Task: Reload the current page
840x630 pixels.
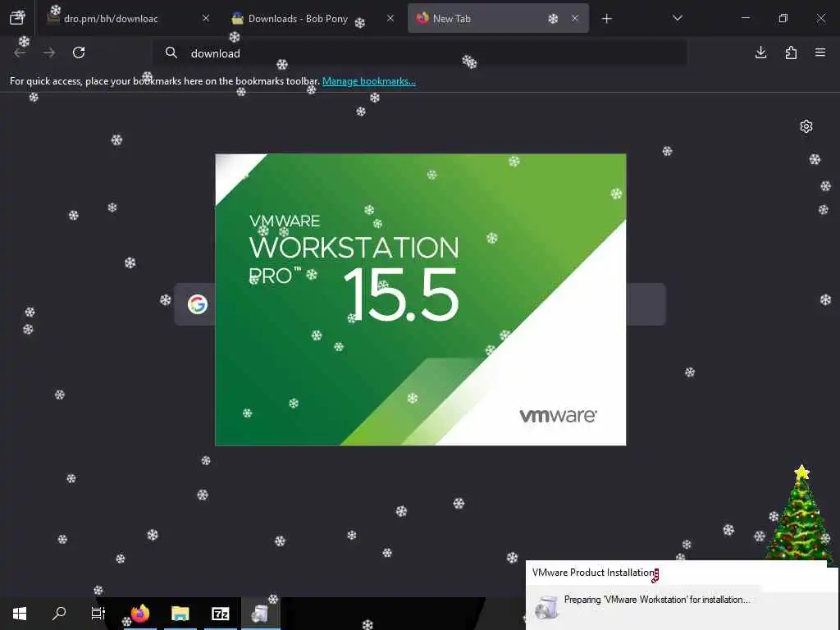Action: pyautogui.click(x=79, y=52)
